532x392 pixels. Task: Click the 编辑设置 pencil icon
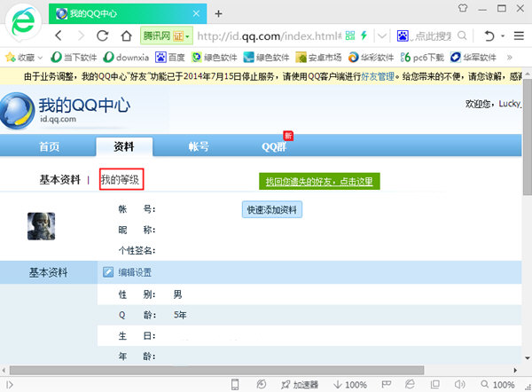pos(108,272)
